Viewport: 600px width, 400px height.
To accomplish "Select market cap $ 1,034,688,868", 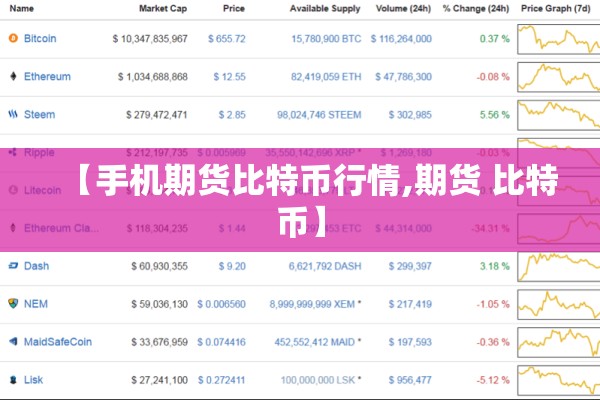I will pyautogui.click(x=153, y=77).
